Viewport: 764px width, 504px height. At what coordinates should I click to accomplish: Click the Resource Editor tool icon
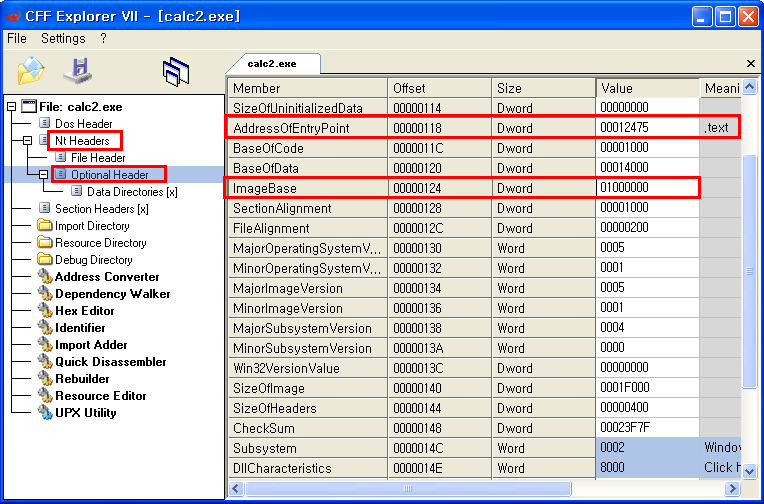pyautogui.click(x=45, y=395)
